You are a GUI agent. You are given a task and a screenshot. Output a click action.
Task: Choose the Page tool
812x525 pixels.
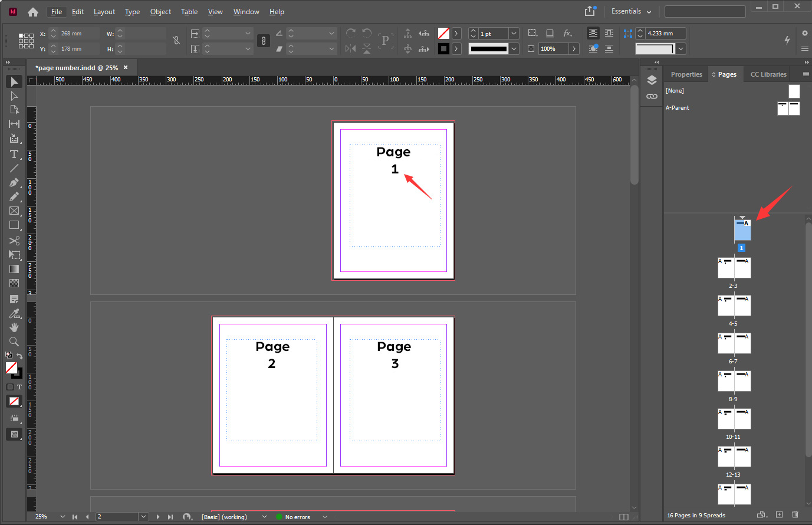tap(14, 110)
